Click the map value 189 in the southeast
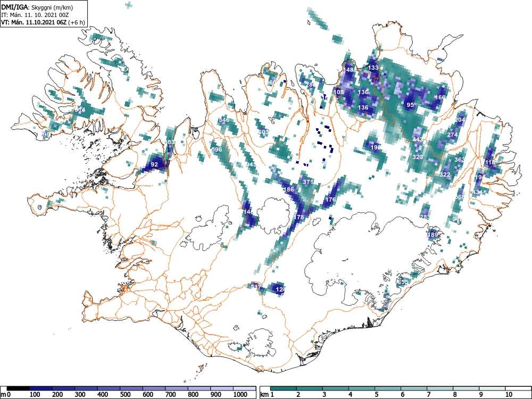532x399 pixels. (x=433, y=235)
